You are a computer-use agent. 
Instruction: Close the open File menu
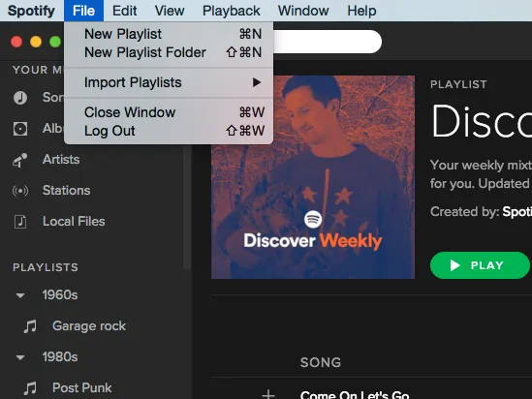click(83, 11)
